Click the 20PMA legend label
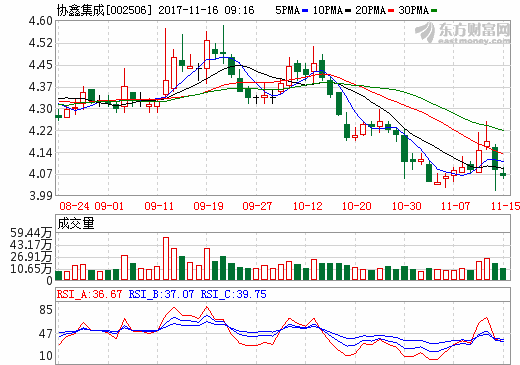520x365 pixels. tap(371, 10)
